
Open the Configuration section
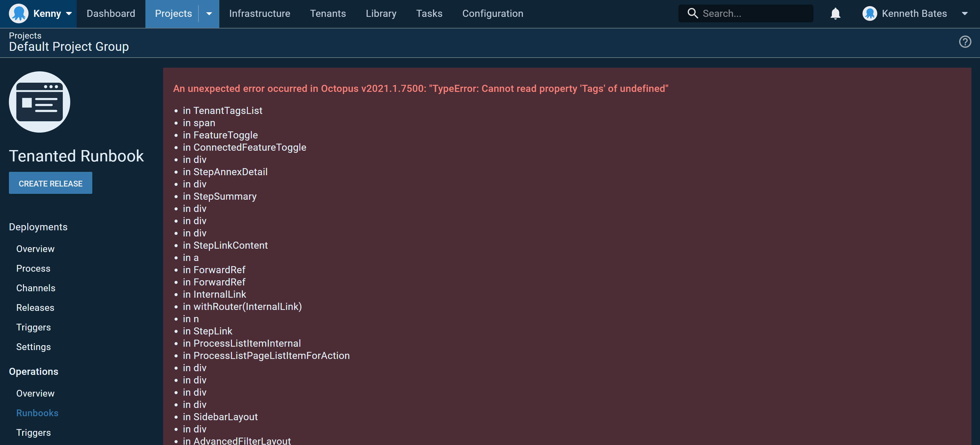tap(493, 13)
